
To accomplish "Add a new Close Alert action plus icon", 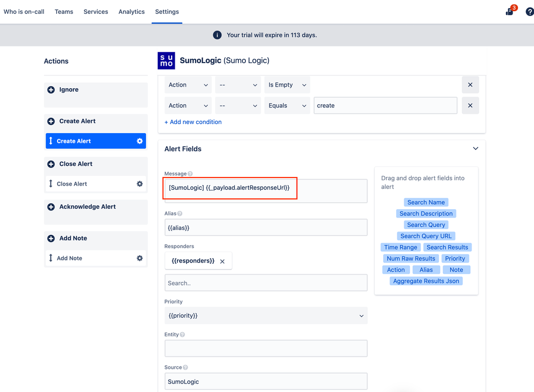I will click(51, 164).
